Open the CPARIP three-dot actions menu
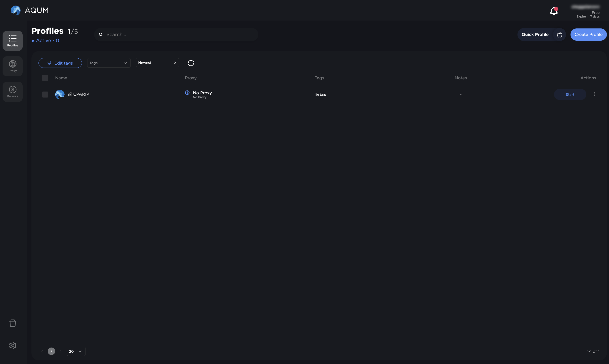Screen dimensions: 609x364 pyautogui.click(x=594, y=94)
